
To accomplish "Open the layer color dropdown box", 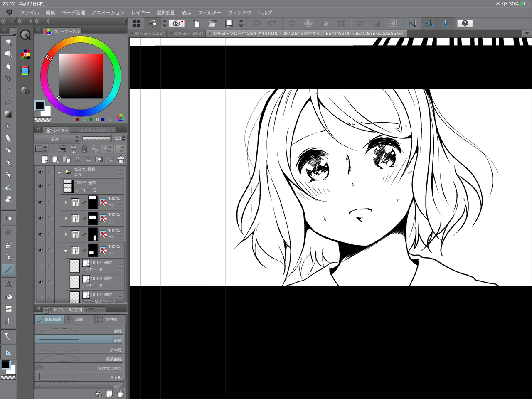I will [41, 149].
